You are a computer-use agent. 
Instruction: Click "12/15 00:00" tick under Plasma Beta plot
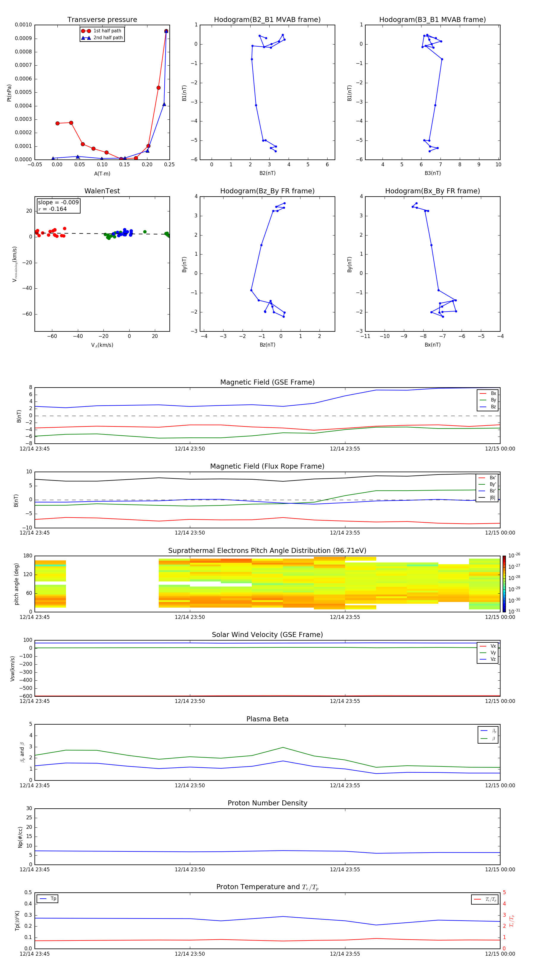500,785
